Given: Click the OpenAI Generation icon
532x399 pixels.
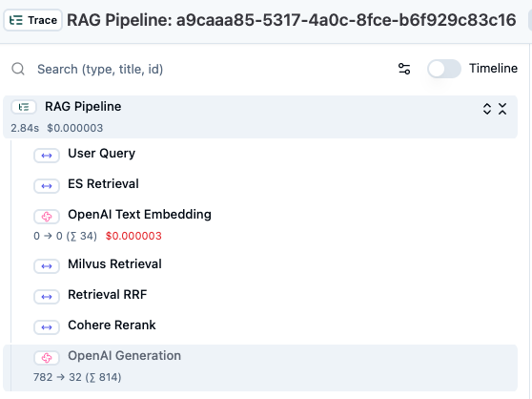Looking at the screenshot, I should click(x=47, y=358).
